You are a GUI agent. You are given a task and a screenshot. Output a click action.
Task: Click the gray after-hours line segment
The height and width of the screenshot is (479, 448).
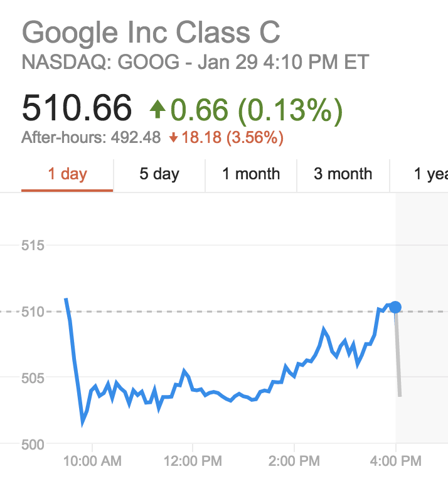click(x=398, y=357)
